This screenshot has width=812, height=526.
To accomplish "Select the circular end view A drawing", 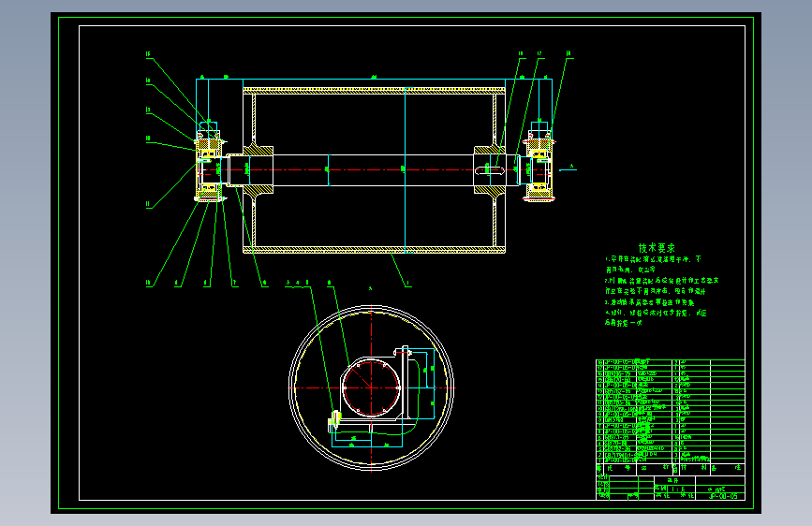I will click(x=371, y=387).
